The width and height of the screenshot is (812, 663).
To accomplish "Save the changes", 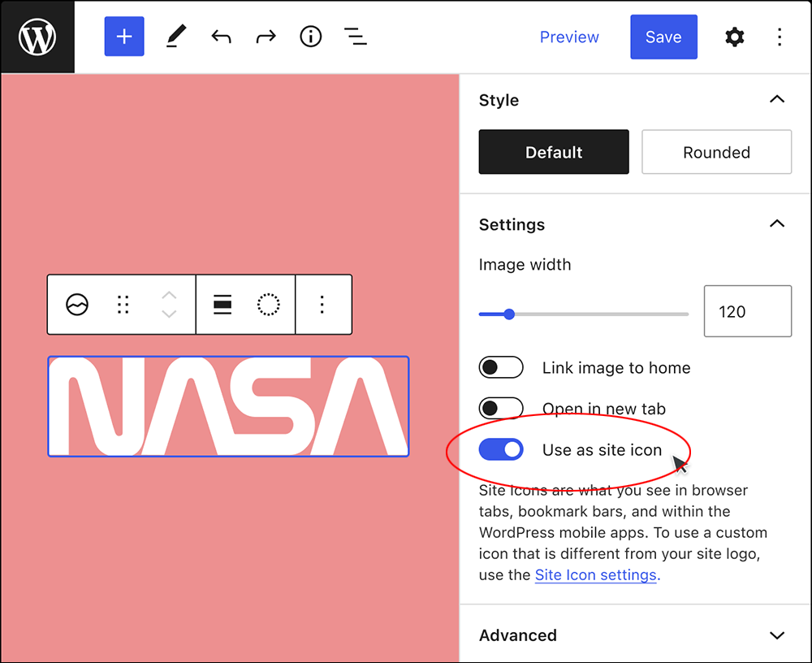I will (663, 37).
